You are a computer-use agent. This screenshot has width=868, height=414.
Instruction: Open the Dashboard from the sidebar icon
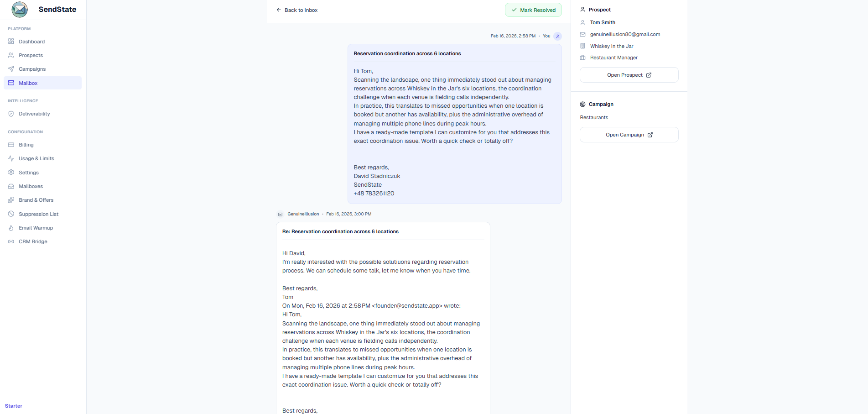(11, 42)
